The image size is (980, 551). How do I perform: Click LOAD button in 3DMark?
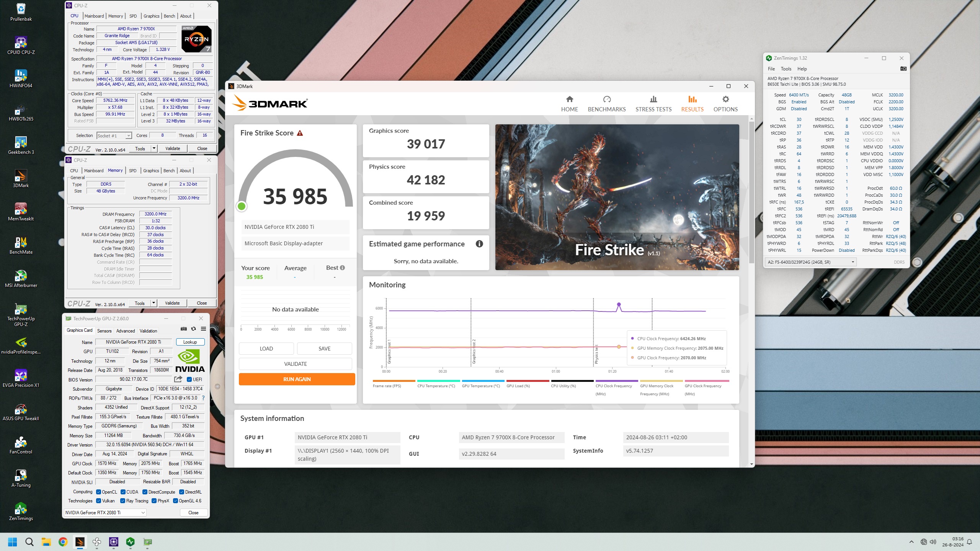coord(266,349)
